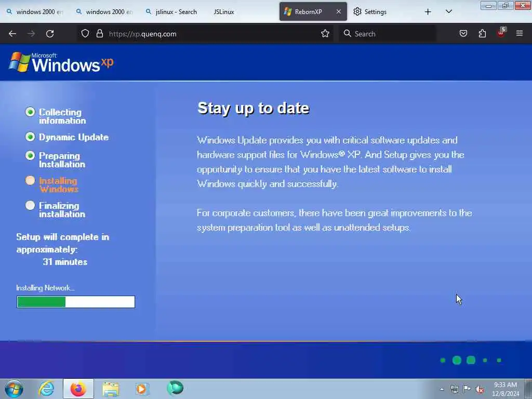Open the Extensions puzzle icon
This screenshot has height=399, width=532.
tap(482, 34)
